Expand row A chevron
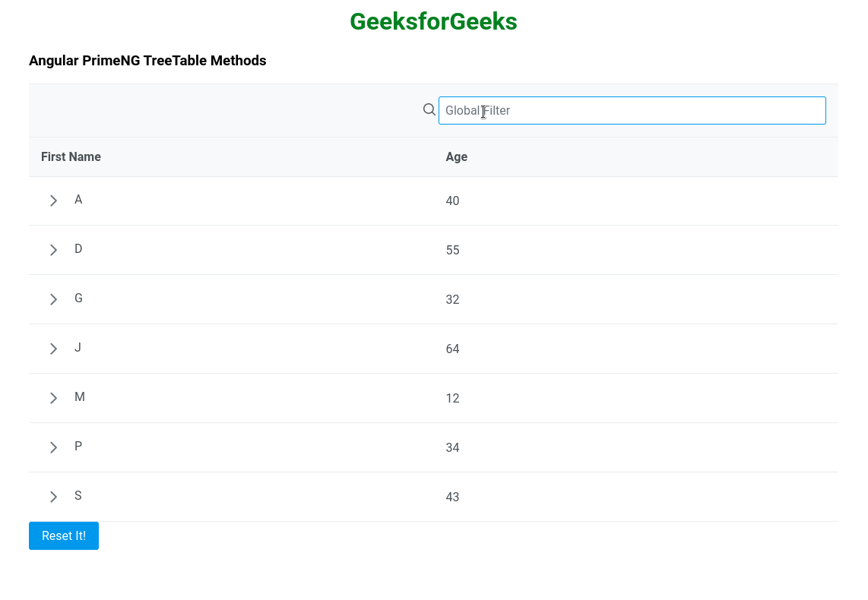 pos(53,201)
